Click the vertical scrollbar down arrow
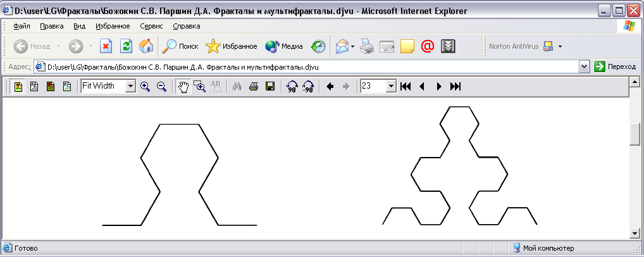The height and width of the screenshot is (257, 644). coord(635,233)
